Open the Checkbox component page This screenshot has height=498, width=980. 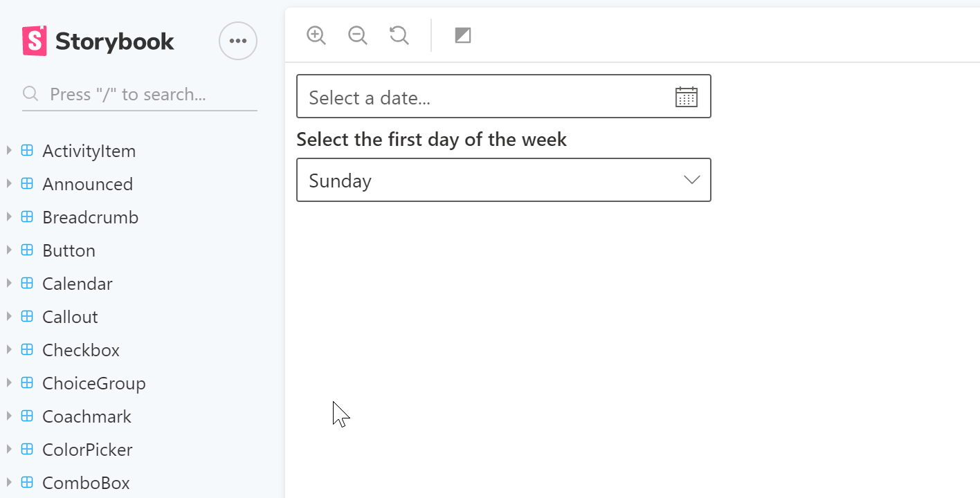(81, 349)
